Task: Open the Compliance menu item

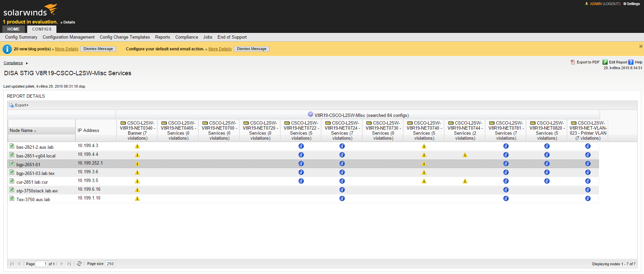Action: (187, 37)
